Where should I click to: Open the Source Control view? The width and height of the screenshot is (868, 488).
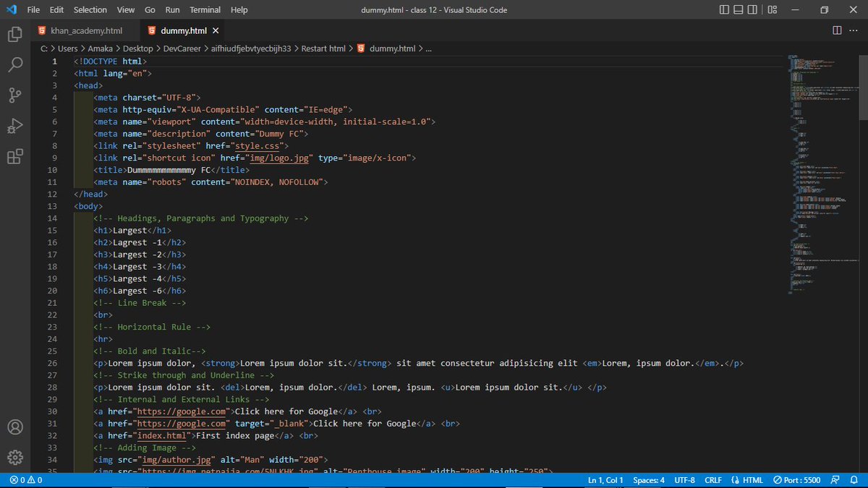pos(15,96)
